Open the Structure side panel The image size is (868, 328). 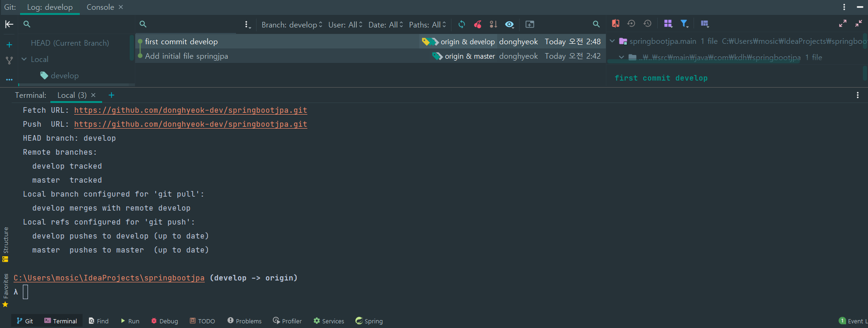click(x=6, y=245)
